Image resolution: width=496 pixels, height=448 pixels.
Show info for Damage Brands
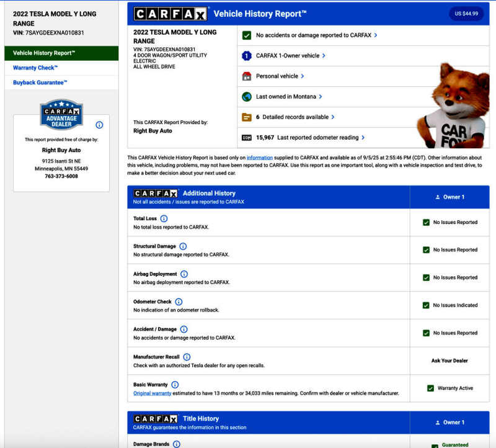click(177, 444)
